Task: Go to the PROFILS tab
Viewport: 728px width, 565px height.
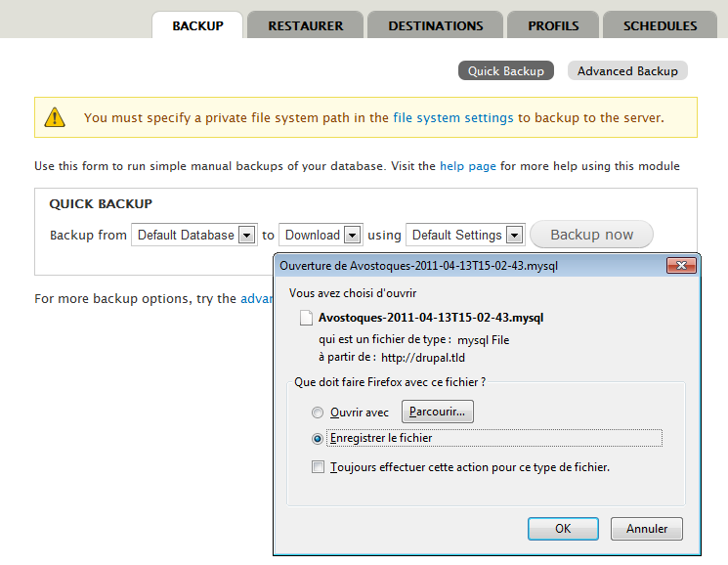Action: [553, 25]
